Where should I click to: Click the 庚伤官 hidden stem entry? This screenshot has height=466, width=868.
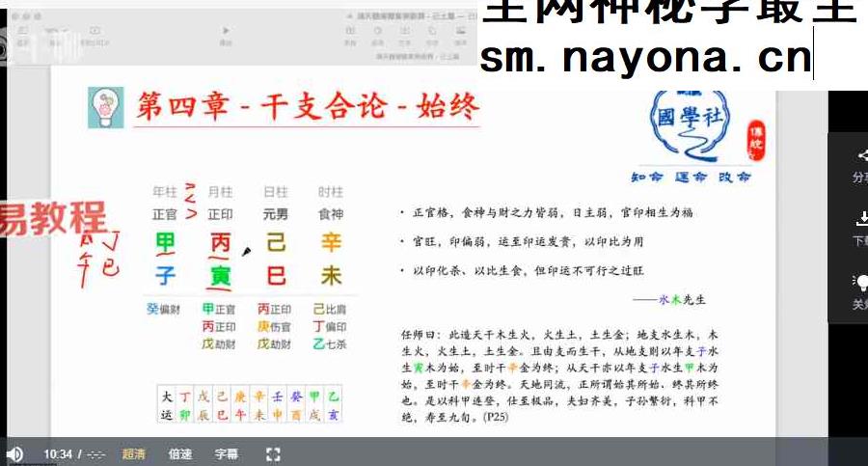pos(274,327)
